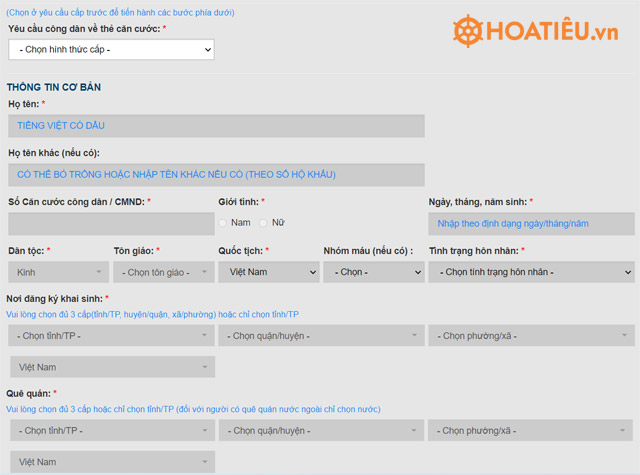The image size is (640, 475).
Task: Open the birth registration tỉnh/TP dropdown
Action: click(x=112, y=336)
